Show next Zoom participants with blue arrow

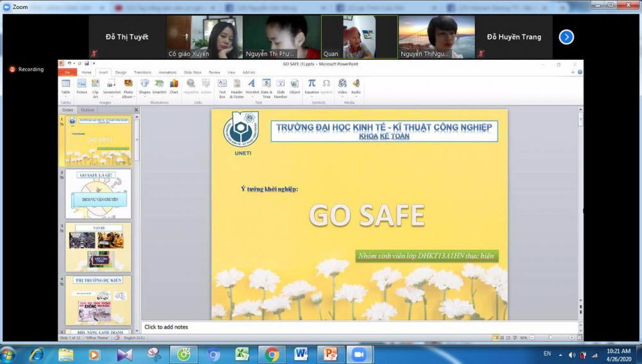(566, 37)
